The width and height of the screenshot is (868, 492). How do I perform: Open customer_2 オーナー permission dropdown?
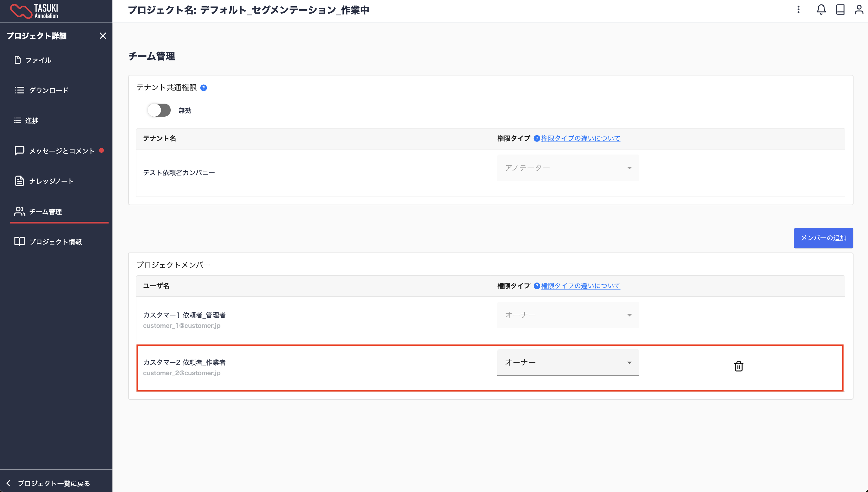(x=568, y=362)
